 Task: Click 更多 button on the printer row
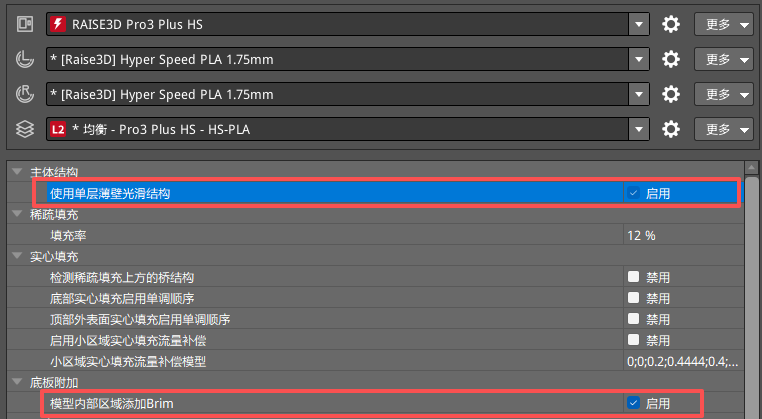coord(723,24)
